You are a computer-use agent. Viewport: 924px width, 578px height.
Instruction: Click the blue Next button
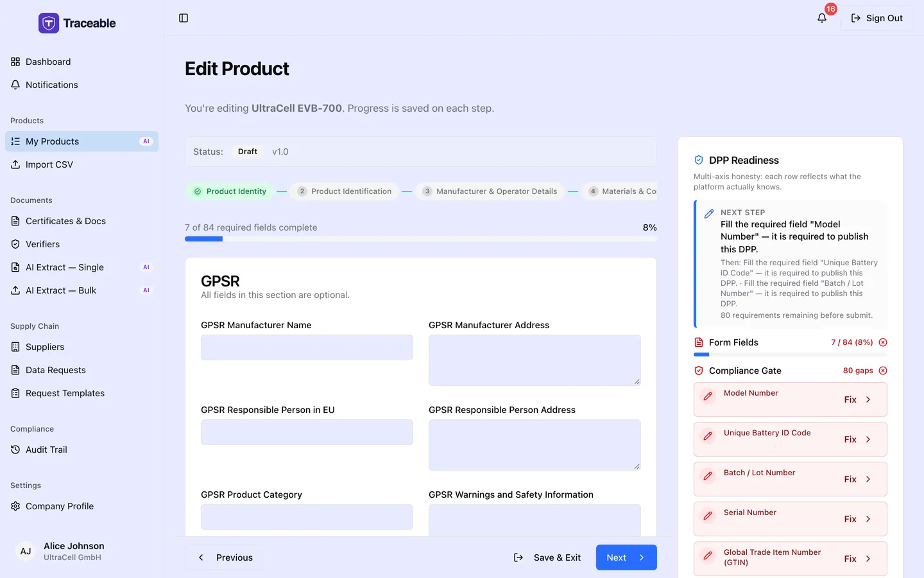click(626, 557)
